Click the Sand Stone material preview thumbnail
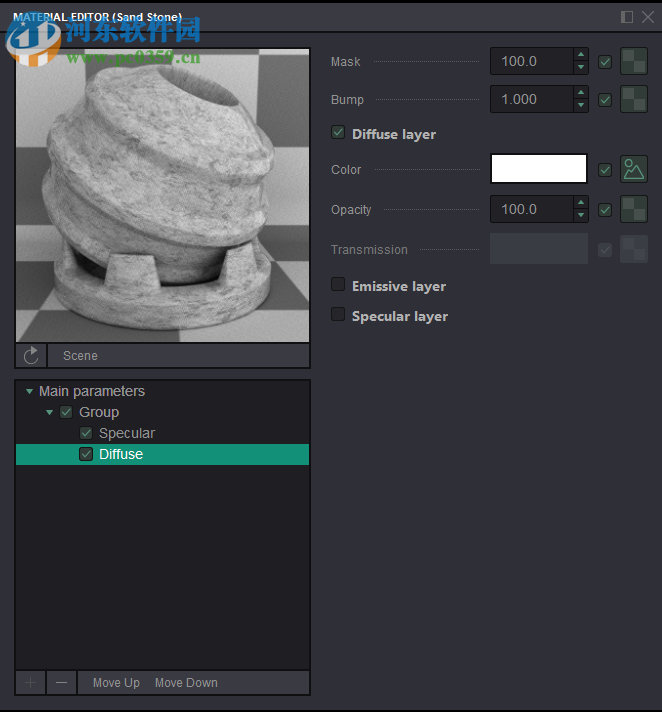The image size is (662, 712). 163,195
